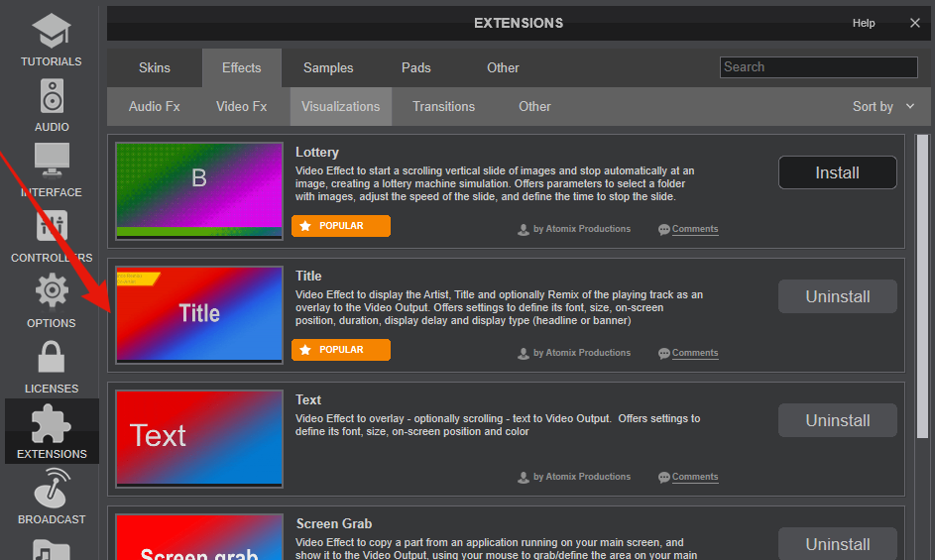Switch to the Skins tab

[155, 67]
